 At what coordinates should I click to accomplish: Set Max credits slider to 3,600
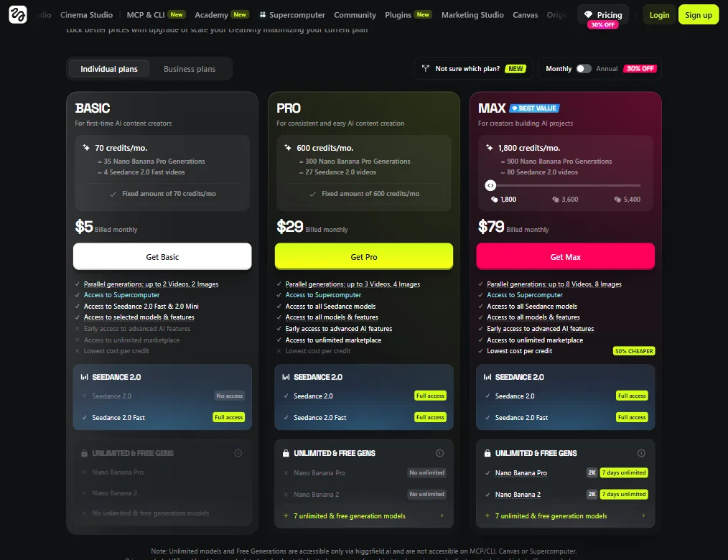[x=566, y=199]
